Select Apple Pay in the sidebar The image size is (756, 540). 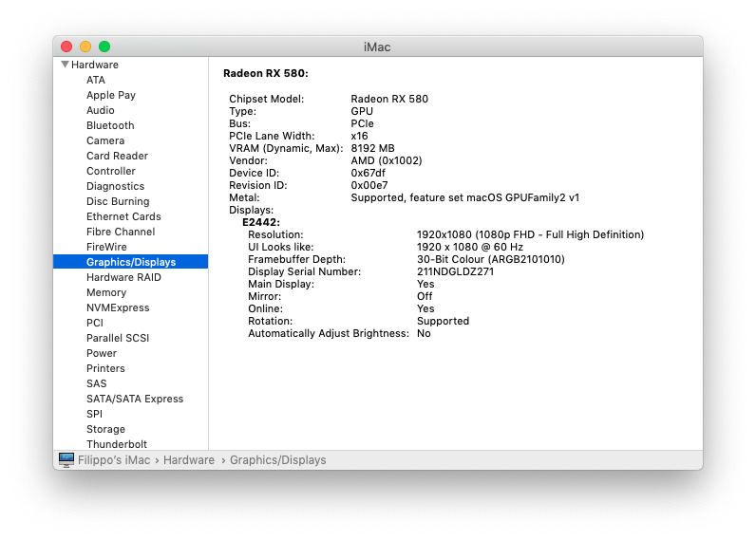(111, 95)
